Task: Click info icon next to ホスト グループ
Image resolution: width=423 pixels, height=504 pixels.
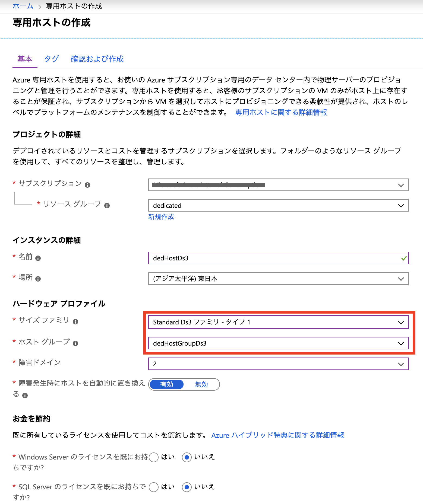Action: click(75, 343)
